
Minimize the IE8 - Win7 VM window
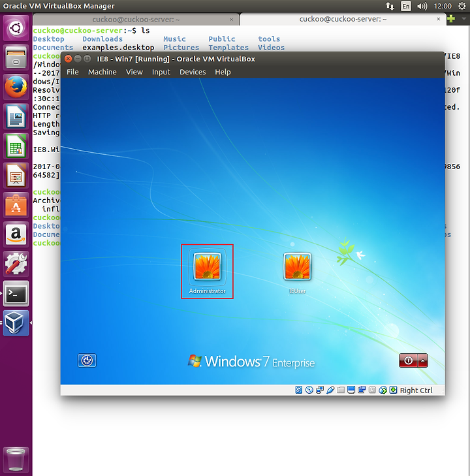78,59
